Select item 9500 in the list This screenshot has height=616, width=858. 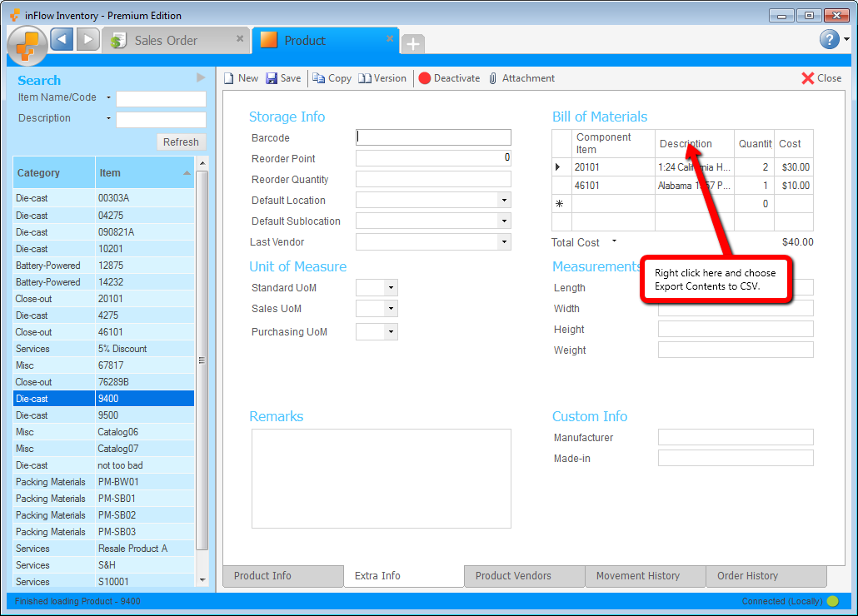pyautogui.click(x=103, y=415)
